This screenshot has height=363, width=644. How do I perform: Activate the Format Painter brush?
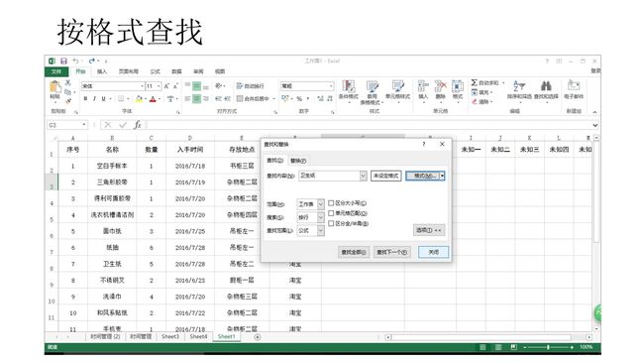pos(68,100)
